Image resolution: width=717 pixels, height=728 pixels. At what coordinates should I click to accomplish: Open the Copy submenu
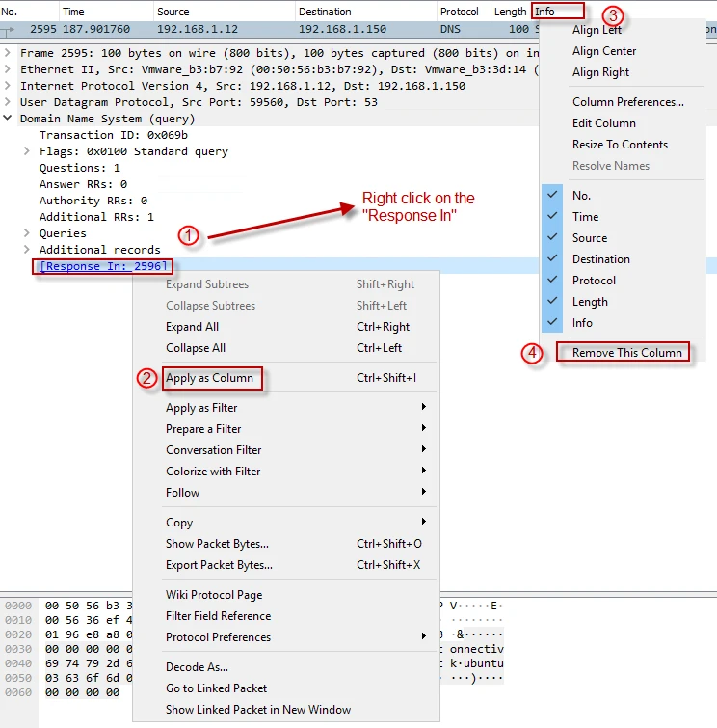[x=179, y=523]
